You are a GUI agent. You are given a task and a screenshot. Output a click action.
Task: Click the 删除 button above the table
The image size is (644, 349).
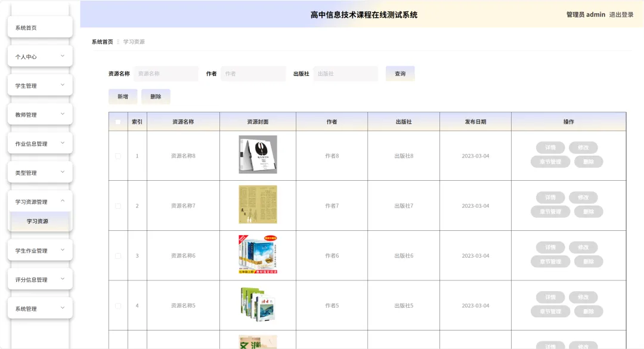(156, 97)
